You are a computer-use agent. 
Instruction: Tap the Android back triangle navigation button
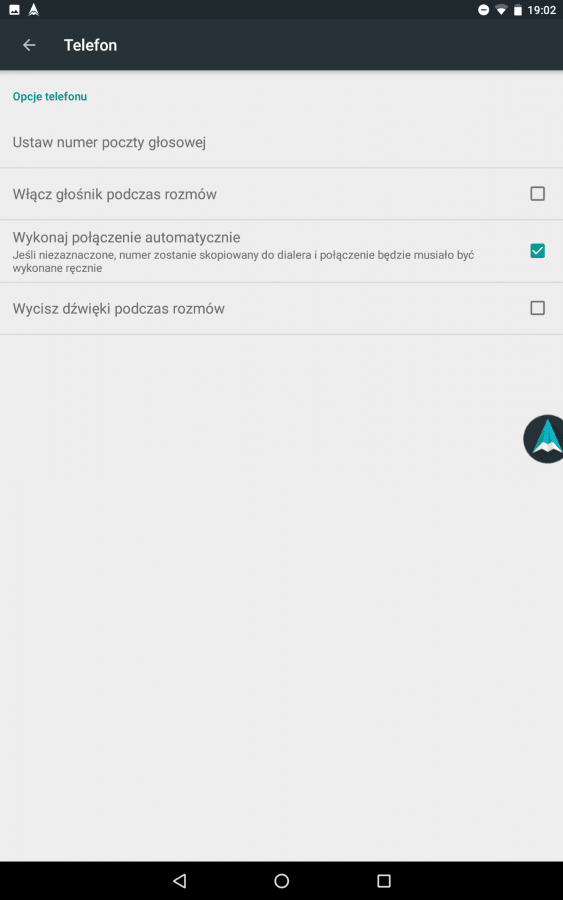[x=180, y=880]
